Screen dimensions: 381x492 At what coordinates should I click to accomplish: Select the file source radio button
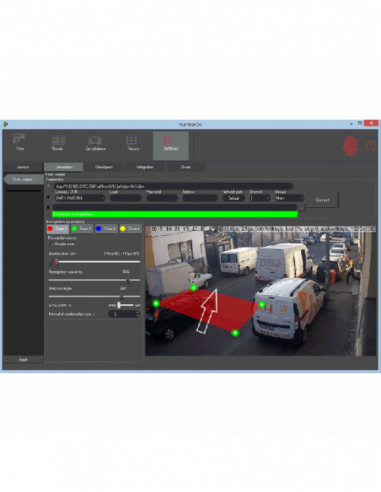tap(48, 207)
